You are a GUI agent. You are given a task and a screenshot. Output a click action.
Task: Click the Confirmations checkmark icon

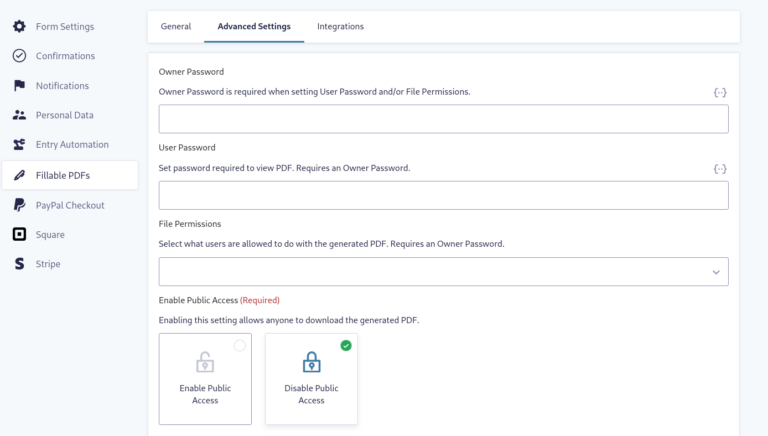[19, 56]
